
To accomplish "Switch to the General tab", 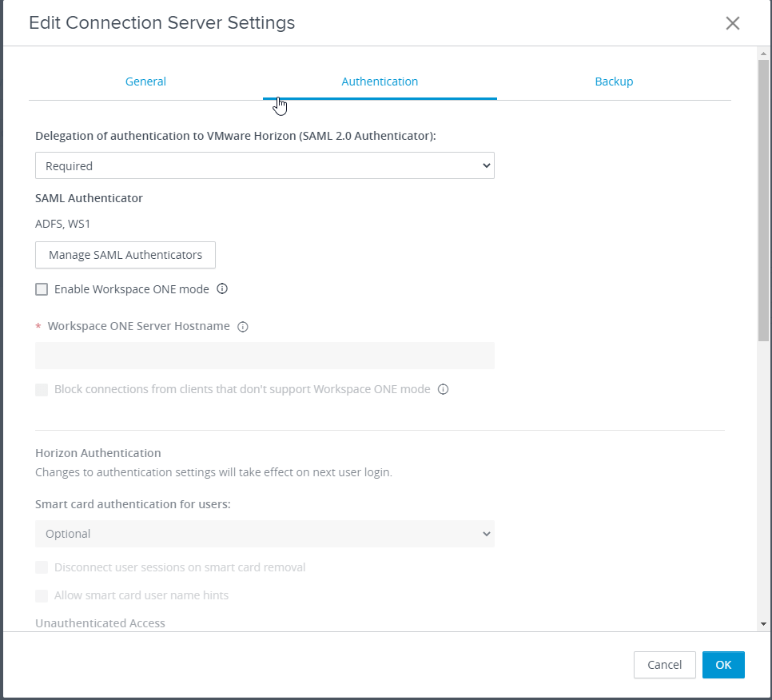I will [x=145, y=82].
